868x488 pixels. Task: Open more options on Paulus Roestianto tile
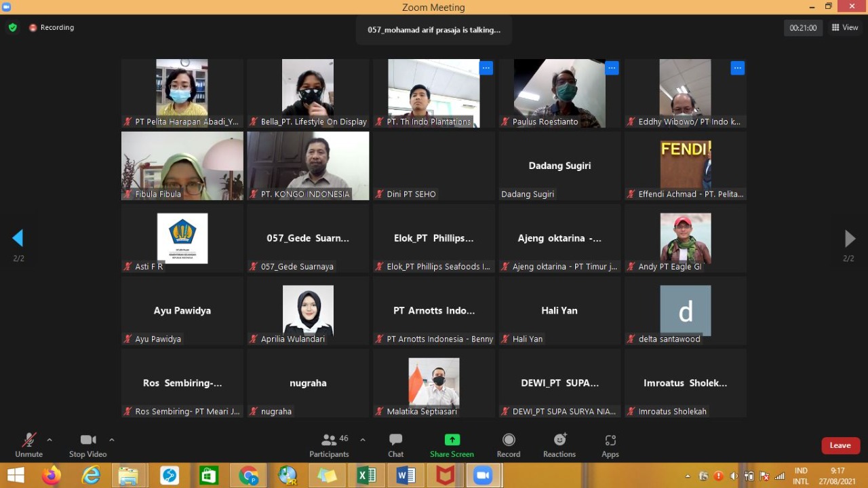pyautogui.click(x=612, y=68)
